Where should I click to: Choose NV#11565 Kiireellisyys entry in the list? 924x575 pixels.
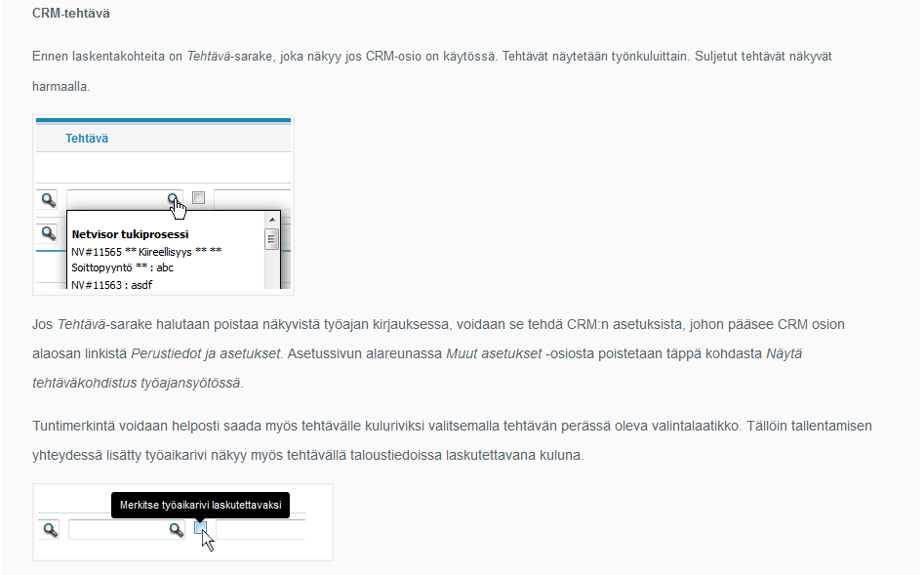coord(146,252)
